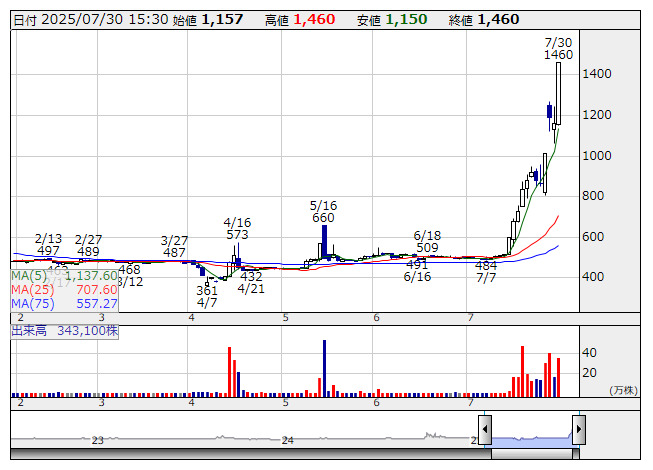The image size is (653, 470).
Task: Click the 終値 closing price value in header
Action: tap(498, 19)
